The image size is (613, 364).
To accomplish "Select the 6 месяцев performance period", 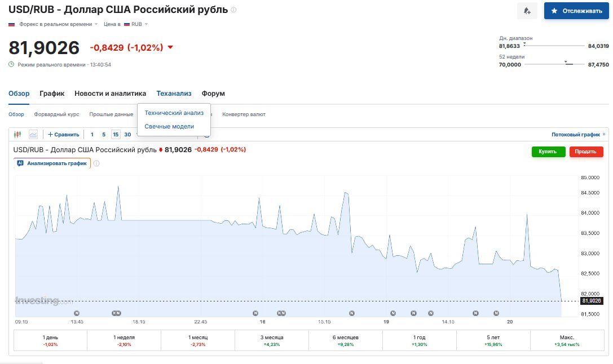I will [346, 340].
